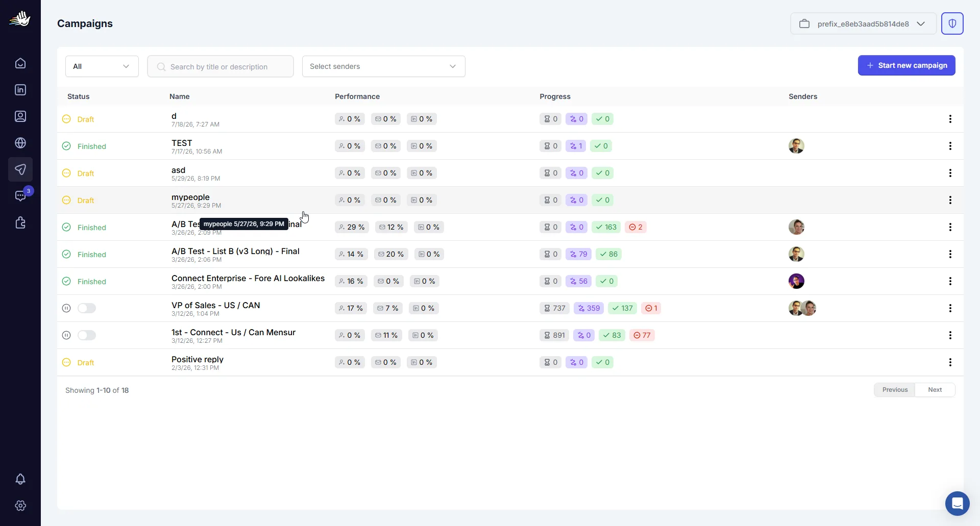The height and width of the screenshot is (526, 980).
Task: Open the puzzle integrations icon in the sidebar
Action: (20, 222)
